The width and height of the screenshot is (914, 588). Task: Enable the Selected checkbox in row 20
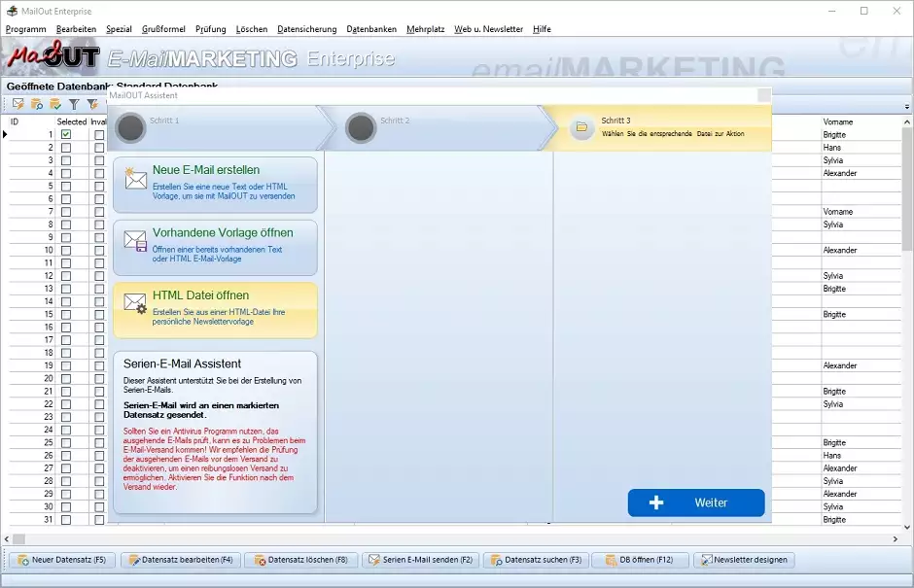pyautogui.click(x=66, y=379)
